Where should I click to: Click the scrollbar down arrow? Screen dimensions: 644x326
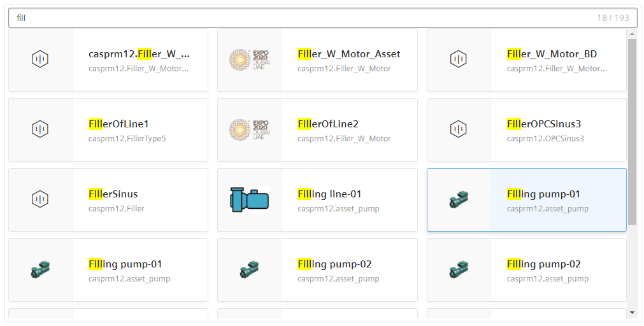pyautogui.click(x=632, y=313)
